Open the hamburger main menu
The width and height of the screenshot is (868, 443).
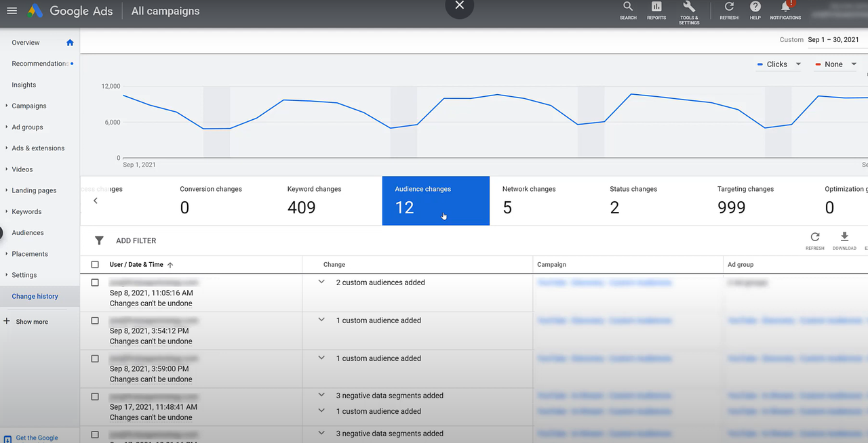tap(12, 11)
